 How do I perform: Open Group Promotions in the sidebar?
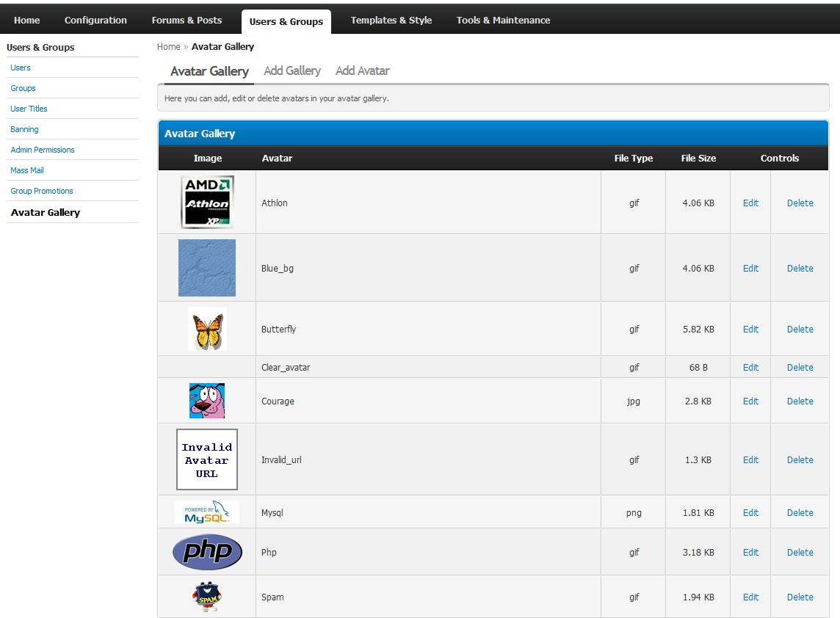[42, 191]
